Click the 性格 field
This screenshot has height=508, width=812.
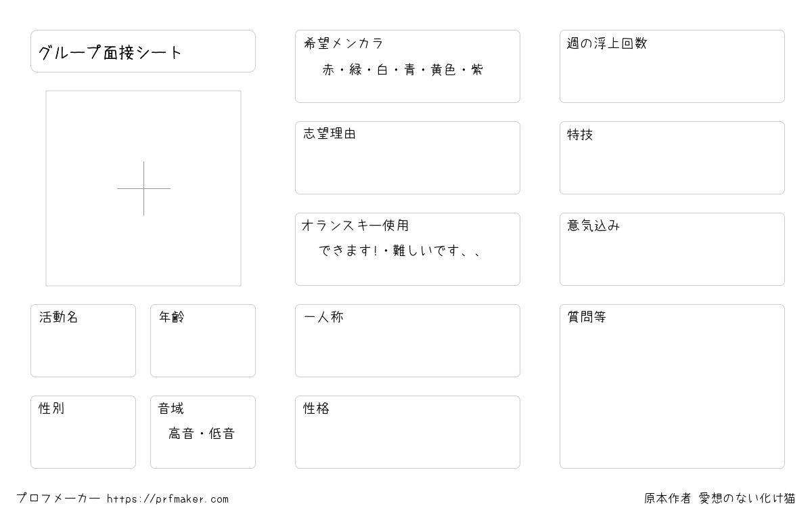(x=407, y=432)
